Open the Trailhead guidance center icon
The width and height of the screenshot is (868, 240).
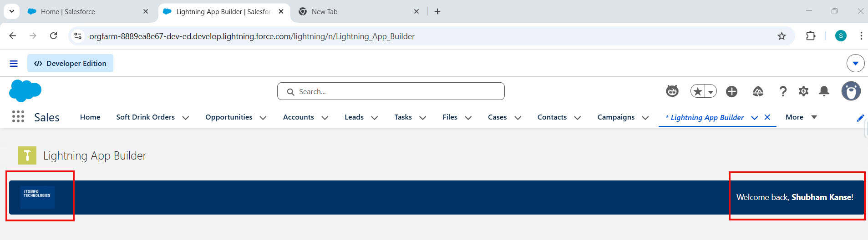click(x=758, y=91)
